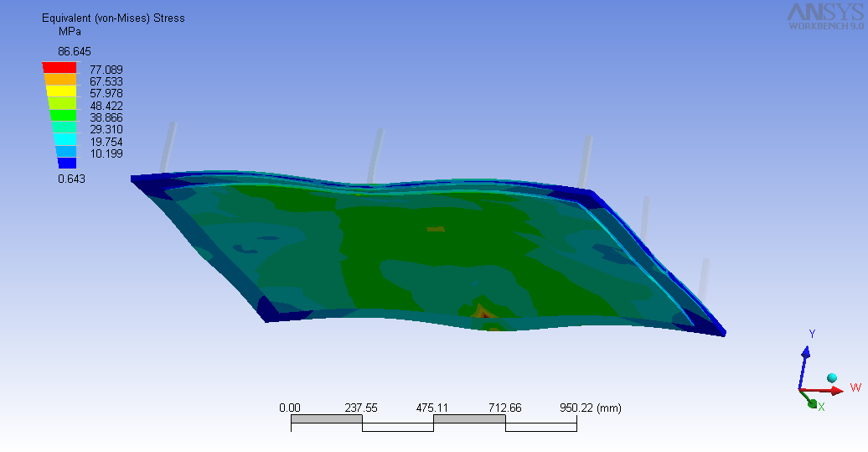Click the Equivalent (von-Mises) Stress title
Image resolution: width=868 pixels, height=452 pixels.
point(113,18)
